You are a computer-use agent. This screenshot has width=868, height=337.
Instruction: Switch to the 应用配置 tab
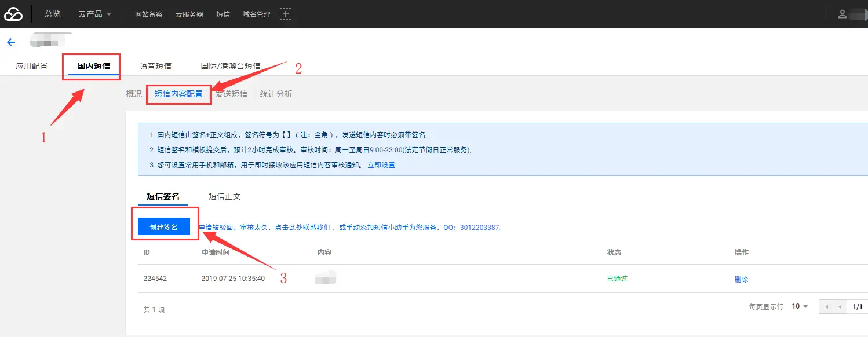[x=32, y=66]
